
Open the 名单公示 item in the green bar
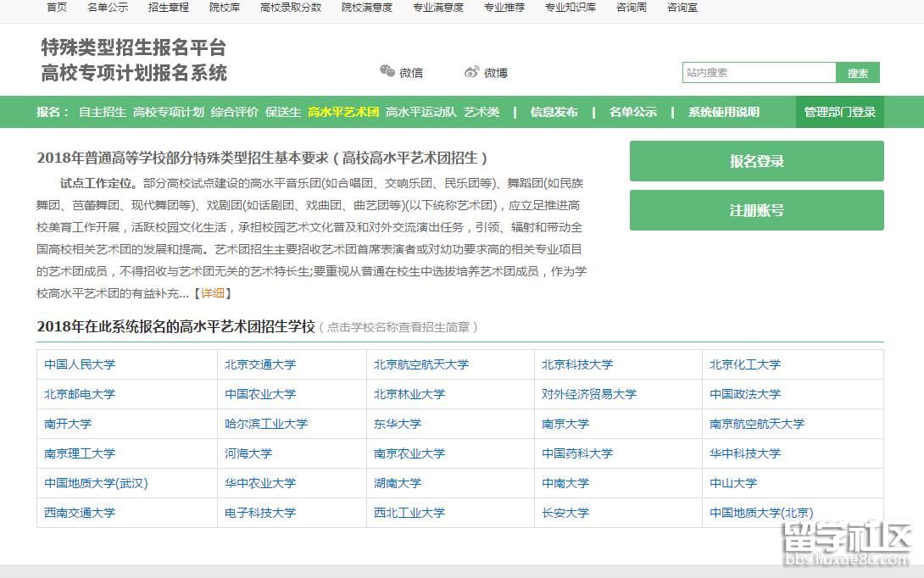click(x=632, y=112)
